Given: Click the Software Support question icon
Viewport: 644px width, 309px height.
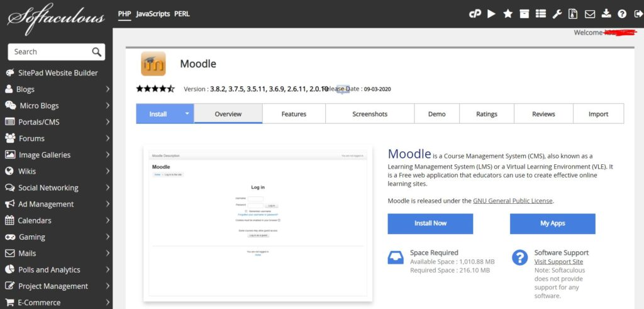Looking at the screenshot, I should coord(519,257).
